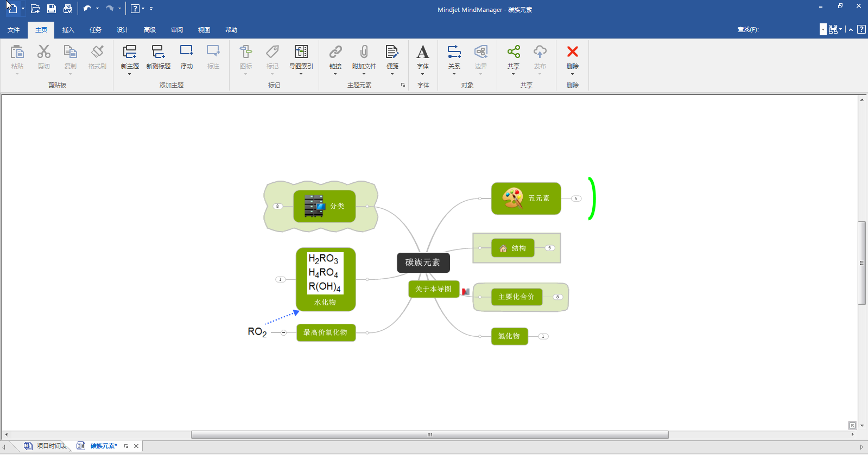Click the print icon in quick access toolbar
The image size is (868, 455).
pos(68,9)
